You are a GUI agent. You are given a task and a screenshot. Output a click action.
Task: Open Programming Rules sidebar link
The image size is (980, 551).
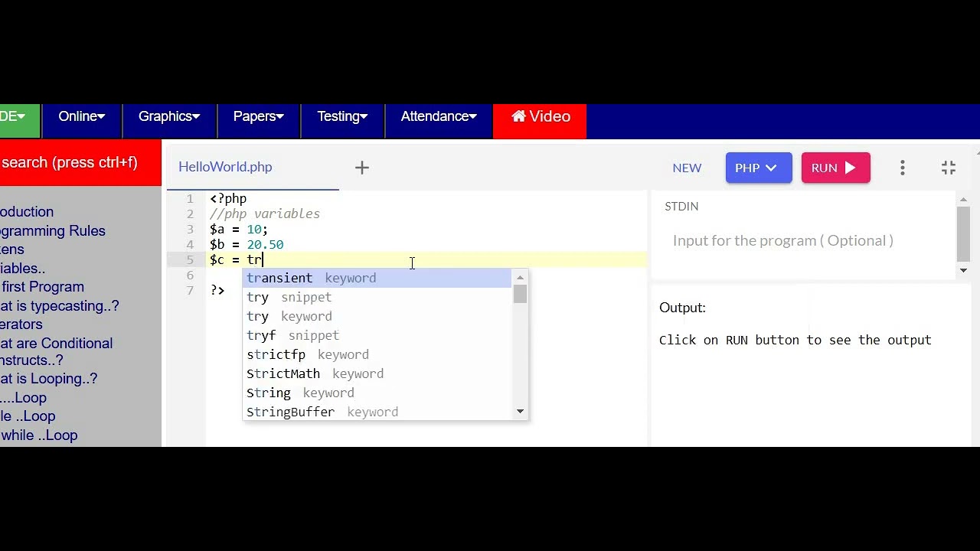click(53, 230)
